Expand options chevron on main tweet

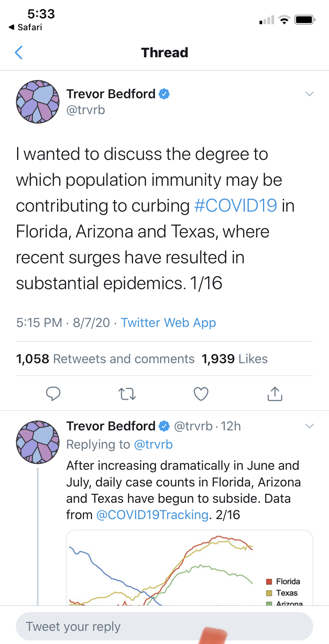310,94
